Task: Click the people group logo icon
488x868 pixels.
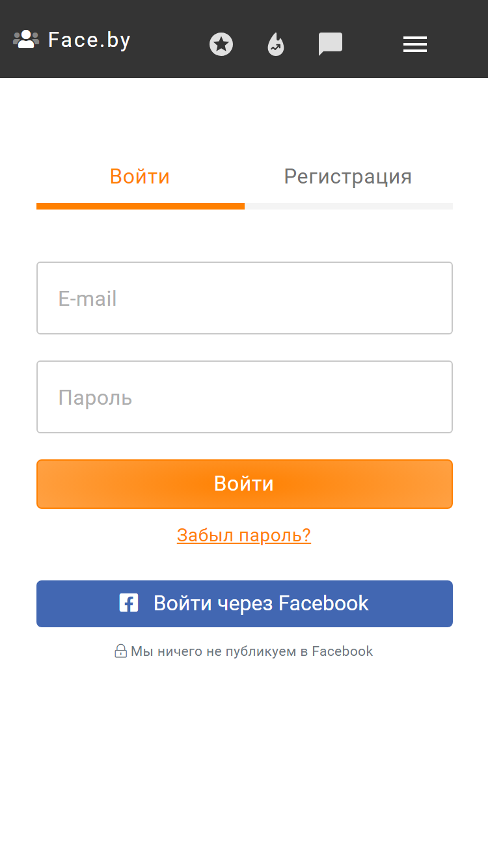Action: 26,40
